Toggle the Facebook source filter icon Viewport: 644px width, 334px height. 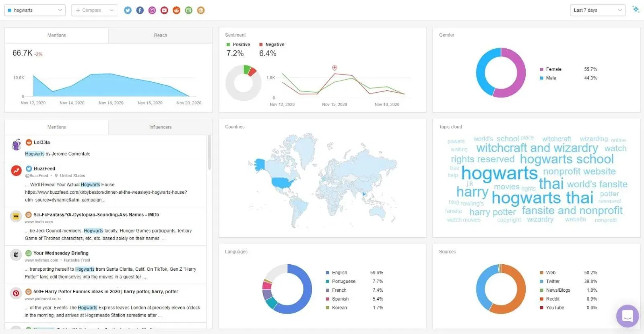point(140,10)
